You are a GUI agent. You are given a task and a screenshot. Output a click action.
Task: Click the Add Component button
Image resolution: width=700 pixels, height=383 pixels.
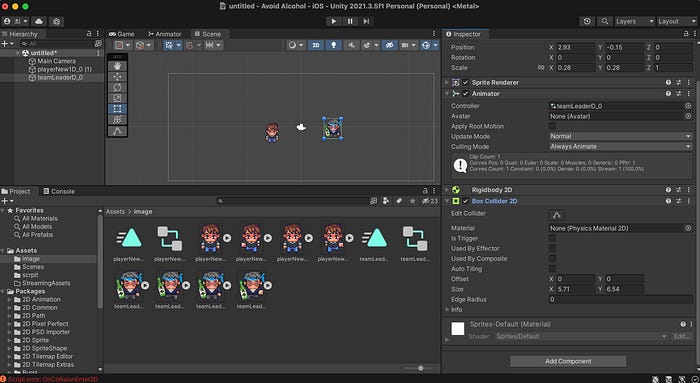tap(568, 361)
